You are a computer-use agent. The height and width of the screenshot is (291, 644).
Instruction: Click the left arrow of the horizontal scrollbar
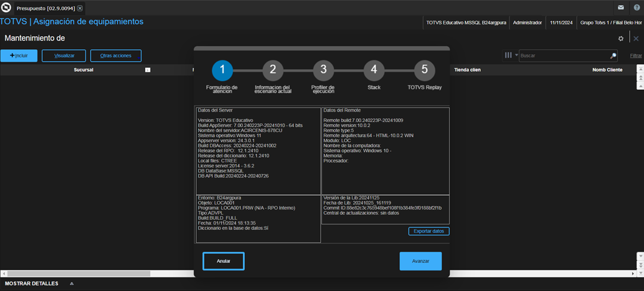[x=3, y=274]
